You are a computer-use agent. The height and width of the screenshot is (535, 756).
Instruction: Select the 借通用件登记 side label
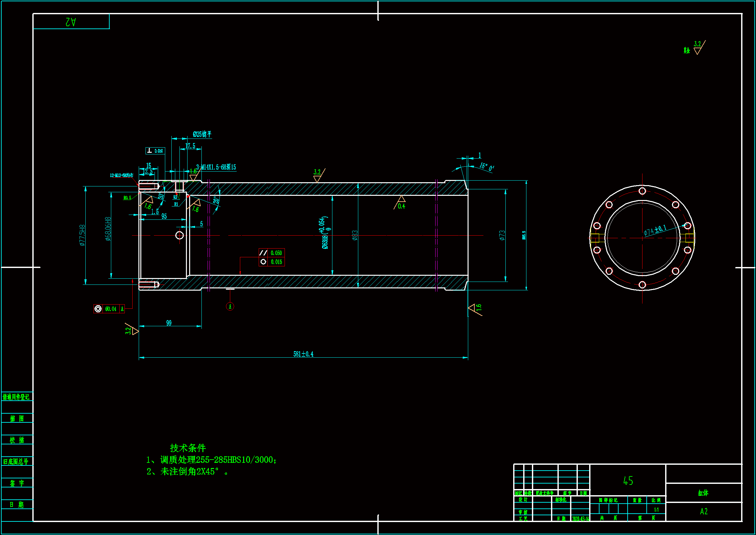coord(16,397)
